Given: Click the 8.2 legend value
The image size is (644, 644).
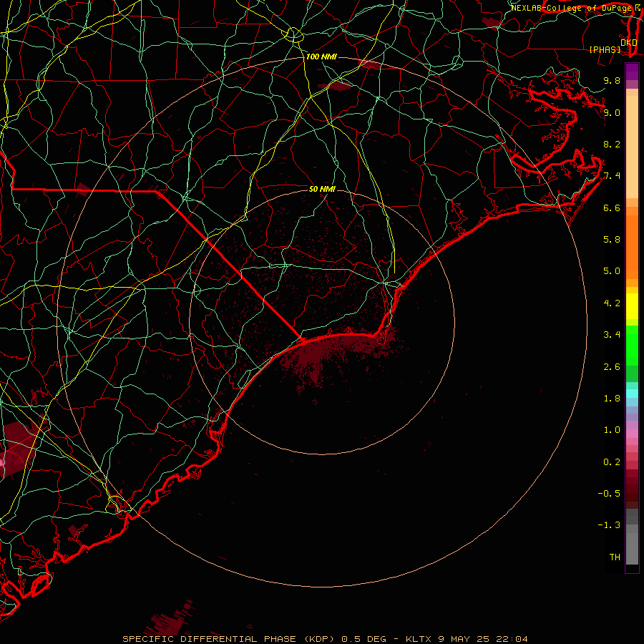Looking at the screenshot, I should 612,145.
